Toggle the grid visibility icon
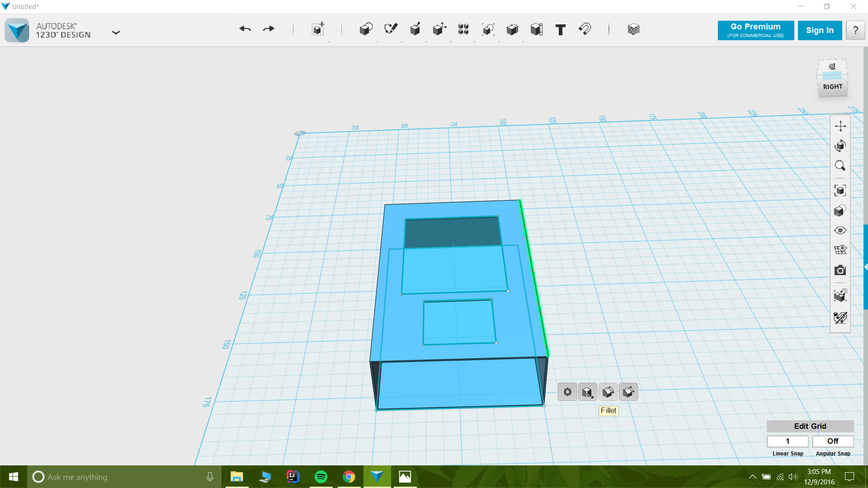 [840, 250]
